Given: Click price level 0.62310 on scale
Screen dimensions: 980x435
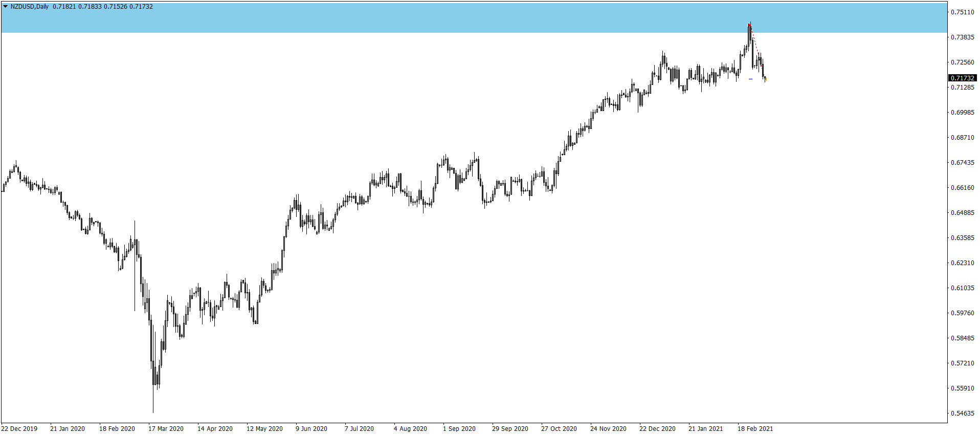Looking at the screenshot, I should [962, 263].
